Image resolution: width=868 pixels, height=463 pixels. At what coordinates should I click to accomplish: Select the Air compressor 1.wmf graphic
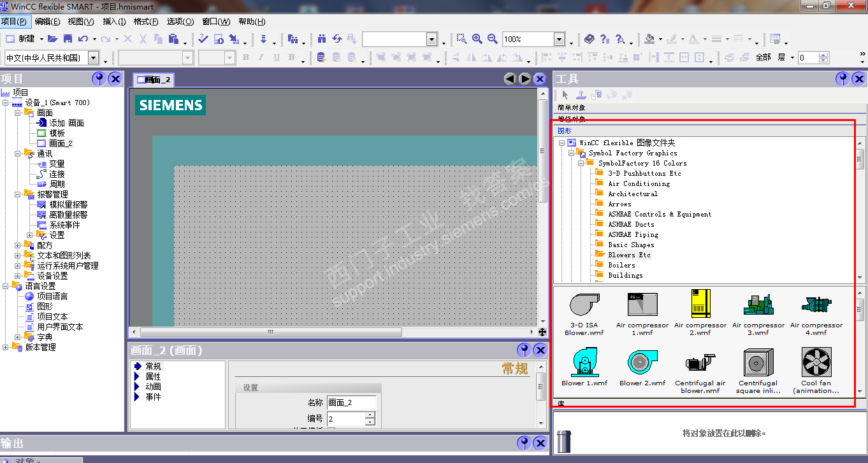click(642, 312)
